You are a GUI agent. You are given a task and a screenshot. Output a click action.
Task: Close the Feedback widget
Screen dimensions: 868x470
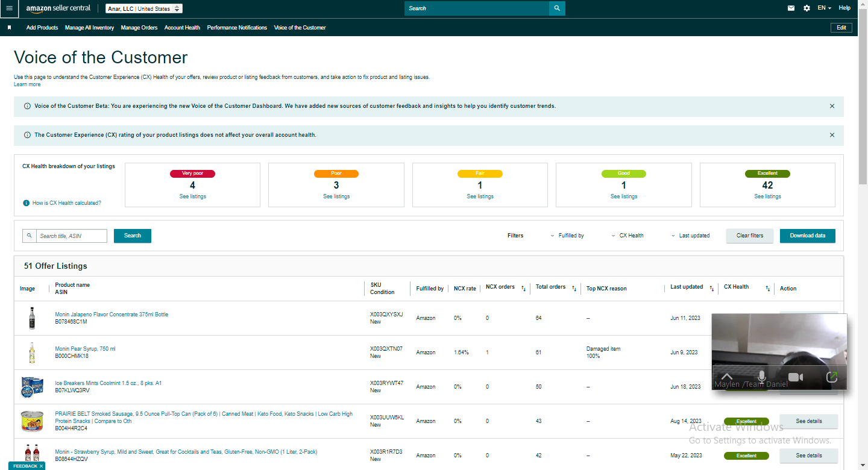(42, 466)
